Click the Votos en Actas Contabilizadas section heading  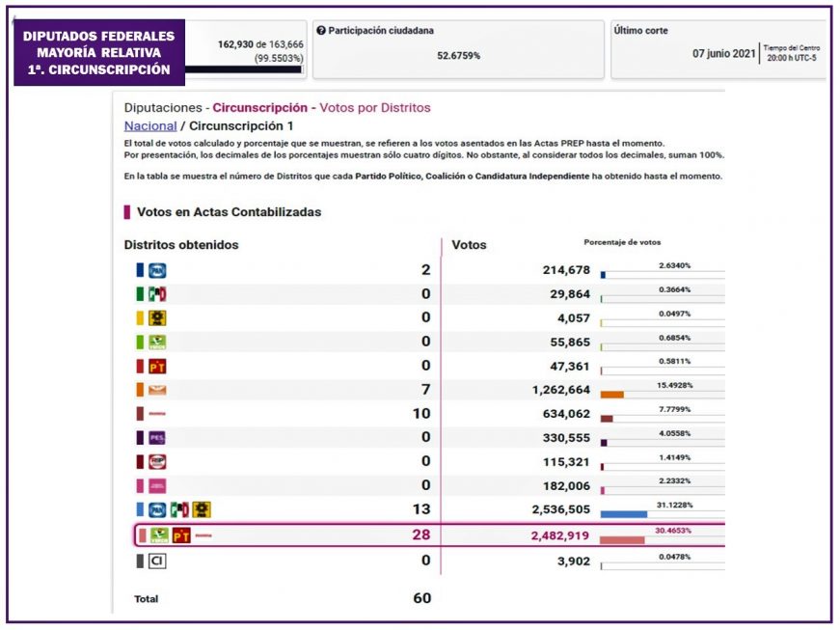(x=229, y=212)
